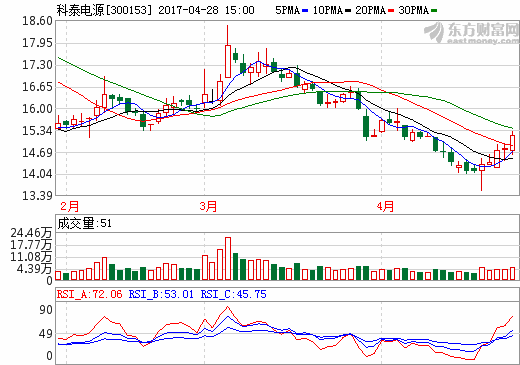
Task: Click the 4月 month marker
Action: pyautogui.click(x=385, y=206)
